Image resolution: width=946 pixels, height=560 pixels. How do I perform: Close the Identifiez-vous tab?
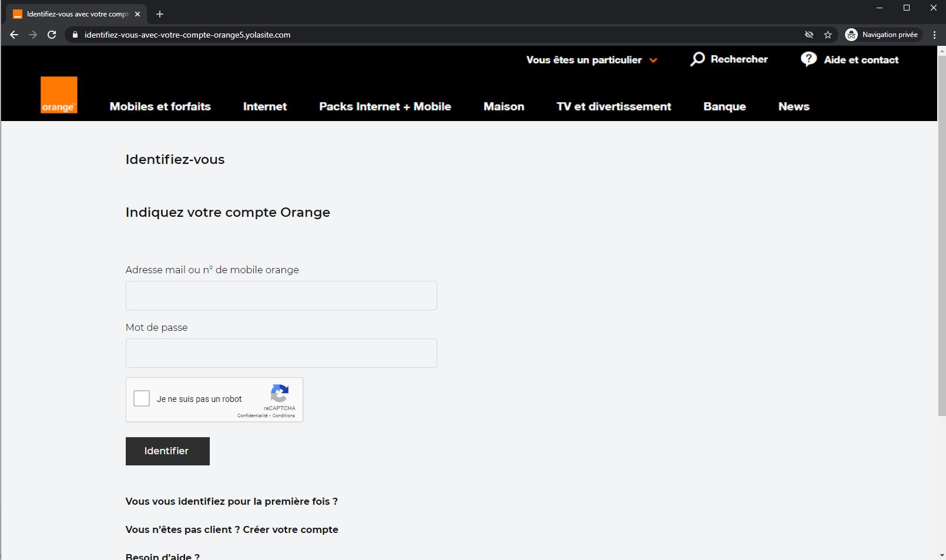(137, 14)
